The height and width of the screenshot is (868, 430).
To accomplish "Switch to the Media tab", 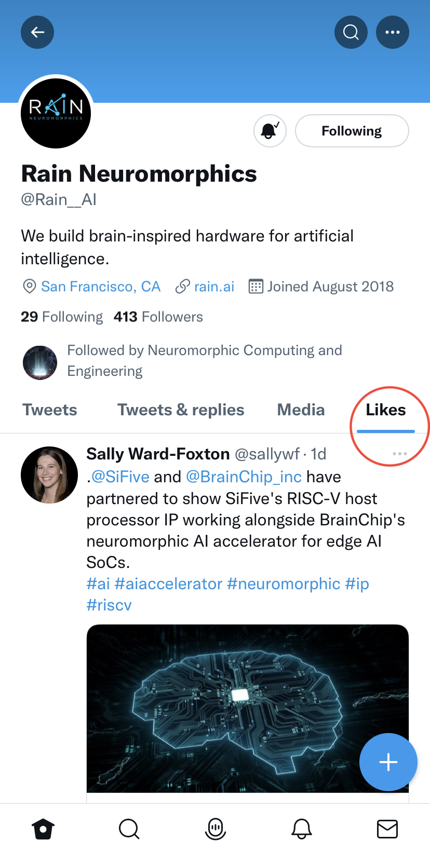I will pyautogui.click(x=301, y=410).
